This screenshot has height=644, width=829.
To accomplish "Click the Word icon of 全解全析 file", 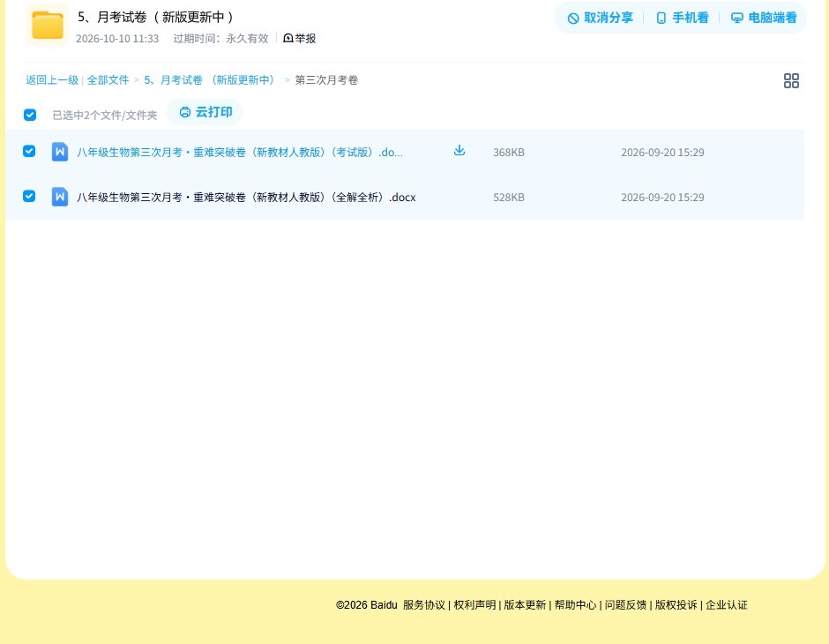I will [60, 197].
